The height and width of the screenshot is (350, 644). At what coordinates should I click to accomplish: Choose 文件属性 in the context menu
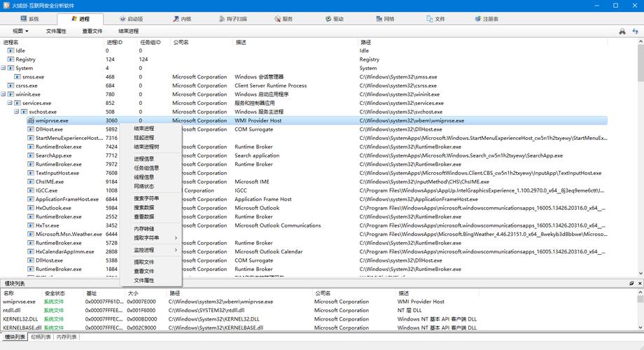click(143, 280)
